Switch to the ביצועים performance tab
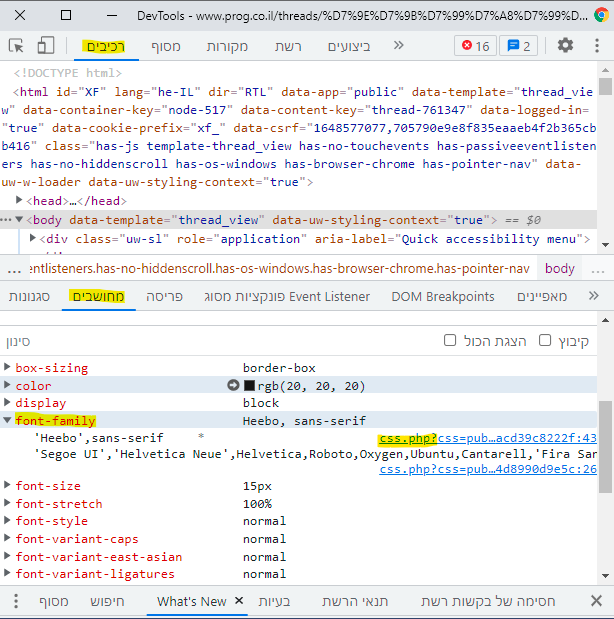The width and height of the screenshot is (614, 619). click(349, 46)
